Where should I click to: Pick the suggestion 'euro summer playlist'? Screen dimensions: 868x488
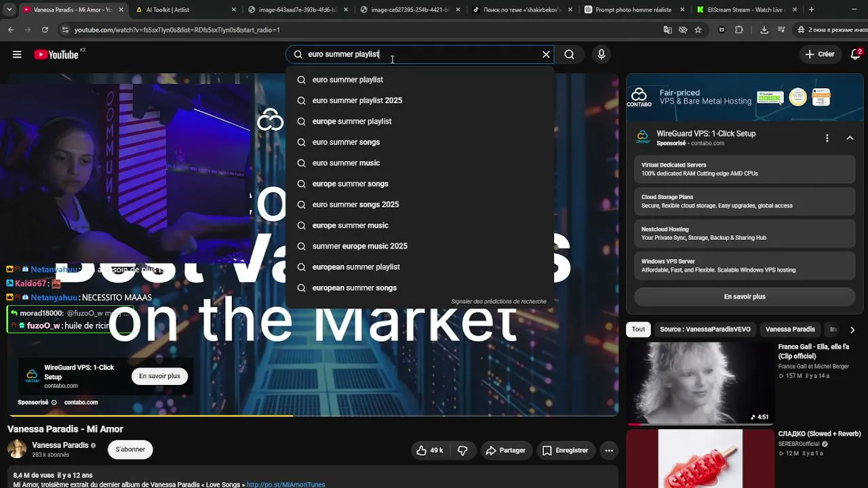[420, 80]
